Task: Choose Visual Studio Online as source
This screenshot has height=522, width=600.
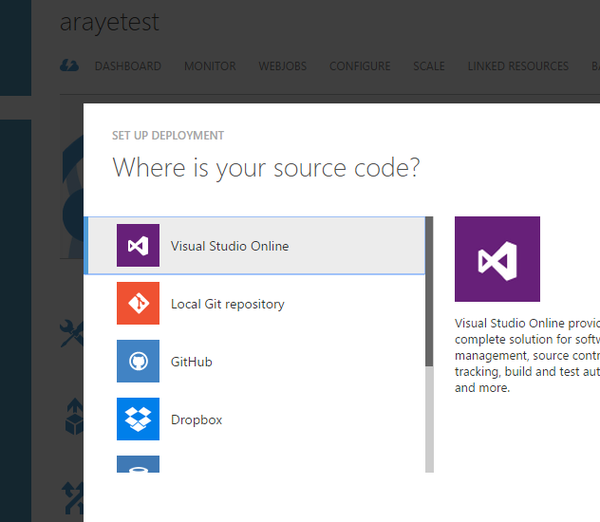Action: click(x=254, y=245)
